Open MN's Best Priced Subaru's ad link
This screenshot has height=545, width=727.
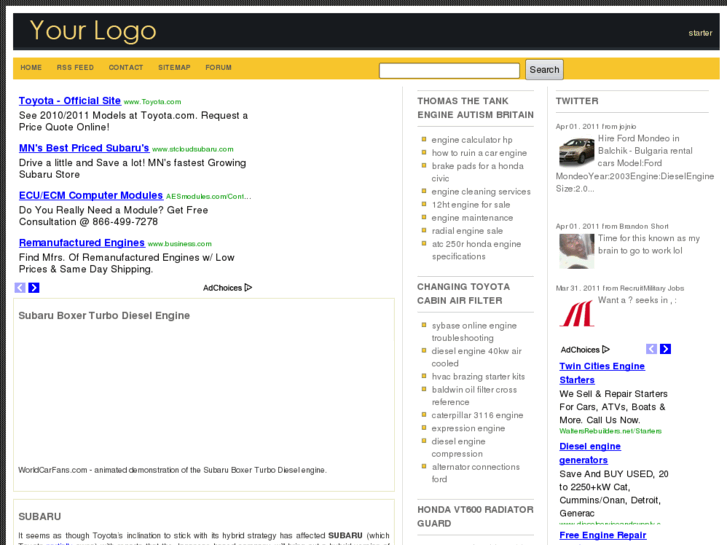[84, 148]
